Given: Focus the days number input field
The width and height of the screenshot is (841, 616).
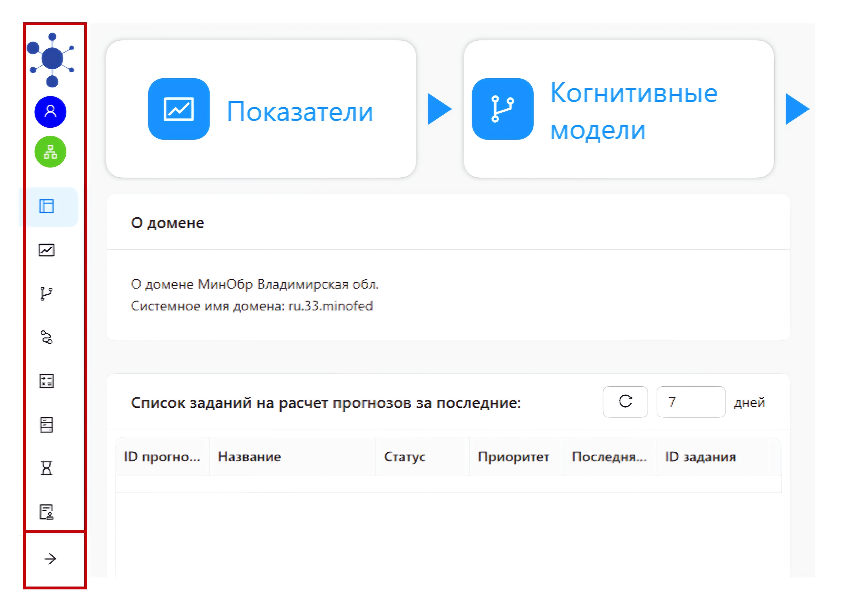Looking at the screenshot, I should tap(691, 402).
